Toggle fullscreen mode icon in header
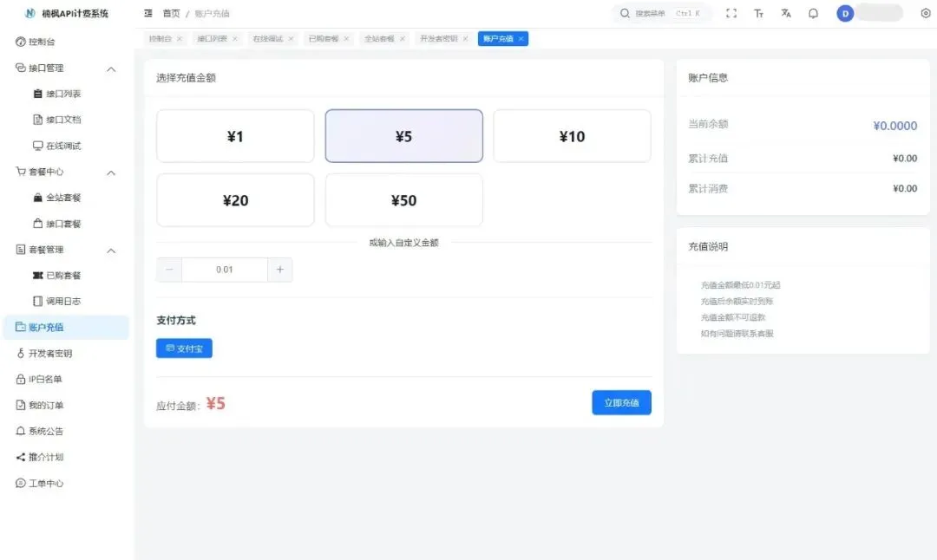 click(x=731, y=13)
